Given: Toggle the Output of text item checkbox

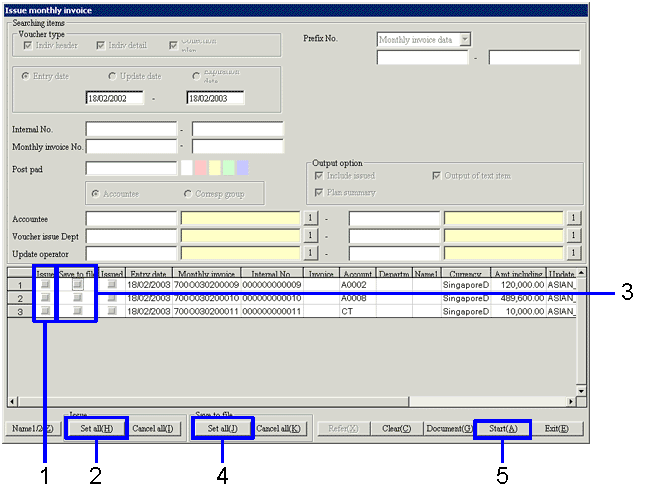Looking at the screenshot, I should [x=436, y=176].
